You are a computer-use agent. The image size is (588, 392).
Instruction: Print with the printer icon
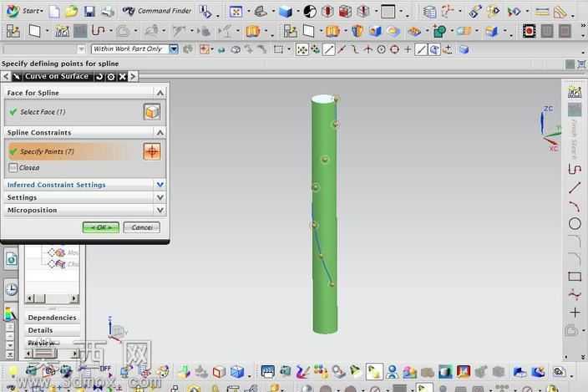tap(108, 12)
